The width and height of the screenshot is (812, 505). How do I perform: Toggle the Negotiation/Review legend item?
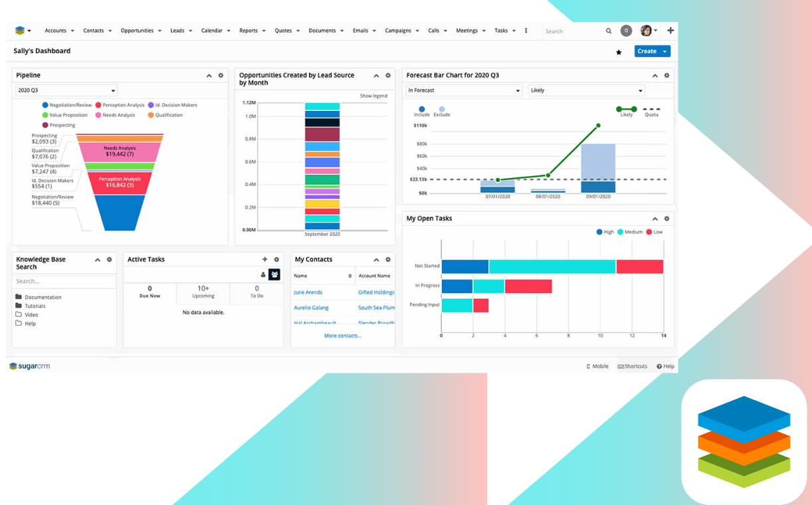67,105
